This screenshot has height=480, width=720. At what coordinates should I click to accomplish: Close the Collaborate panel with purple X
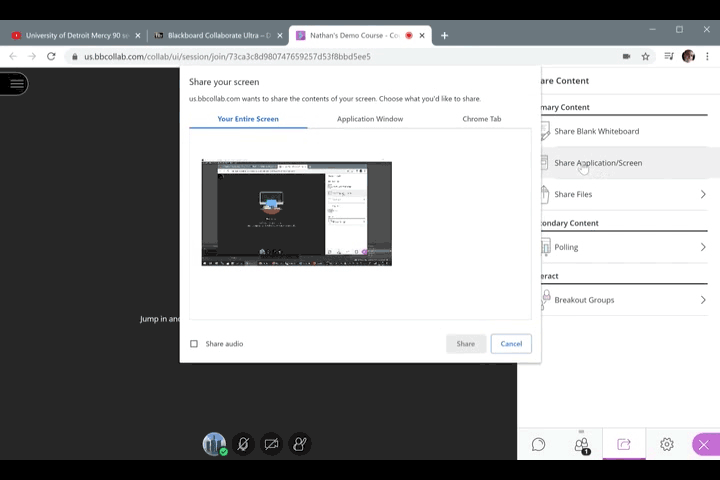coord(704,444)
